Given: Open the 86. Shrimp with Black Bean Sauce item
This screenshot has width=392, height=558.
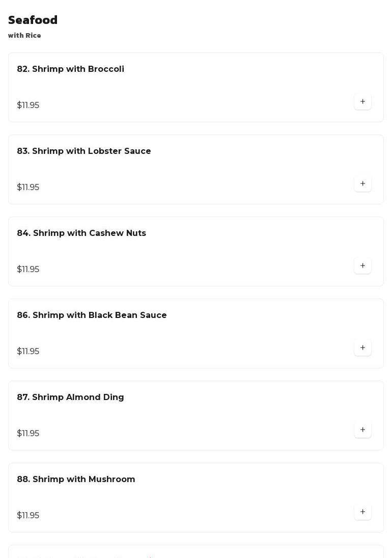Looking at the screenshot, I should click(x=92, y=315).
